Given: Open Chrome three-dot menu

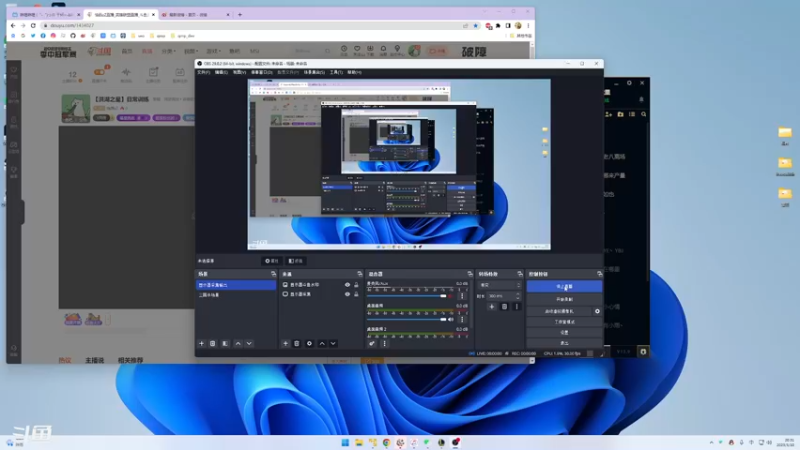Looking at the screenshot, I should [x=528, y=26].
